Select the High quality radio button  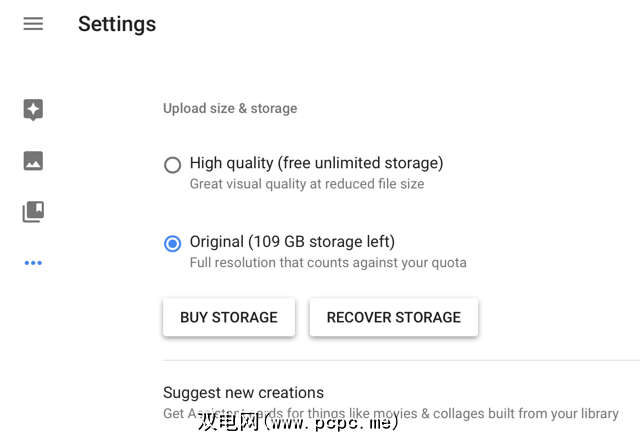173,165
